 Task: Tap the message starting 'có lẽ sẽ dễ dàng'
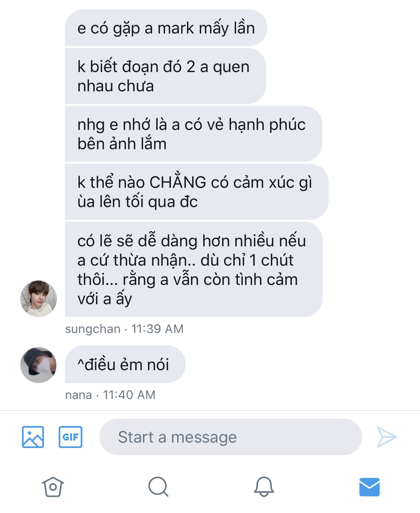[193, 269]
